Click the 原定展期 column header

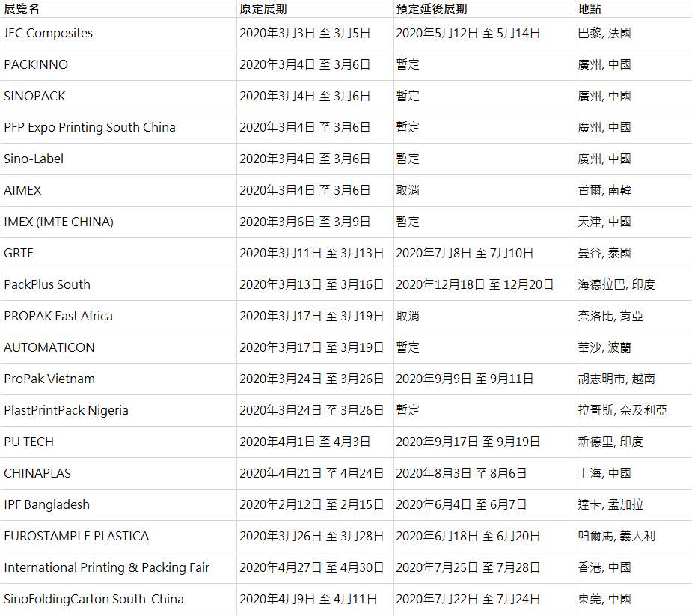point(263,9)
